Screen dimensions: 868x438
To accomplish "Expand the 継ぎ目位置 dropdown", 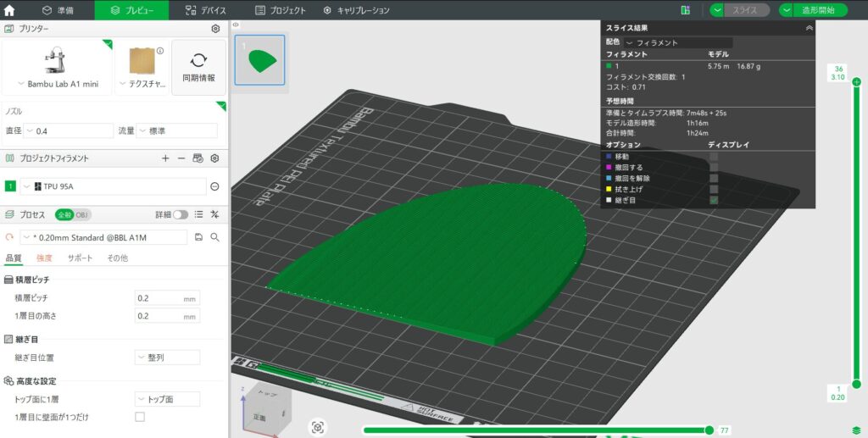I will pos(167,358).
